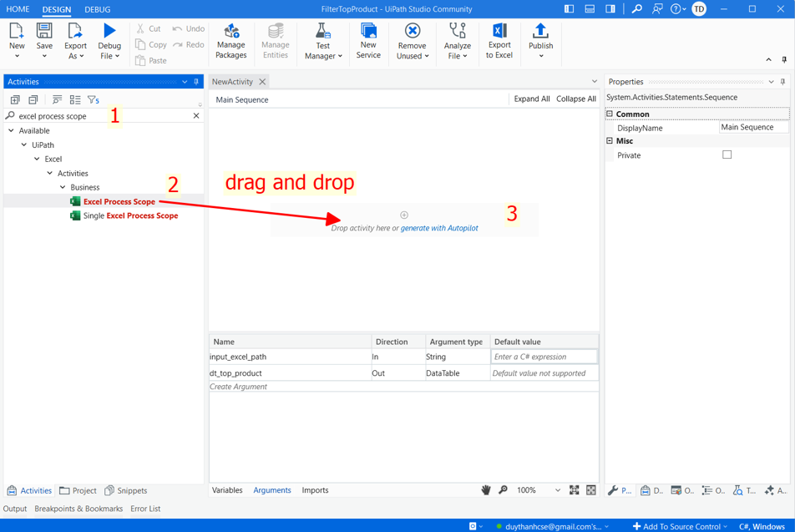Edit the DisplayName Main Sequence field
This screenshot has width=795, height=532.
(753, 127)
